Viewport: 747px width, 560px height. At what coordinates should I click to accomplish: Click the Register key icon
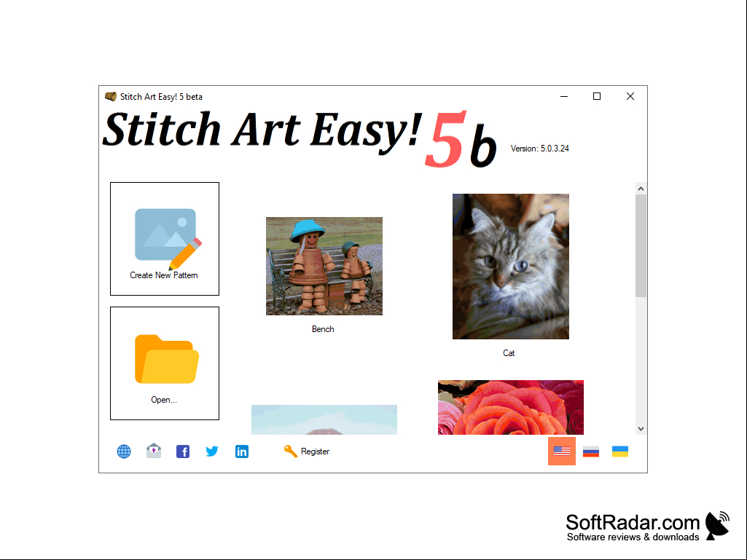tap(291, 451)
